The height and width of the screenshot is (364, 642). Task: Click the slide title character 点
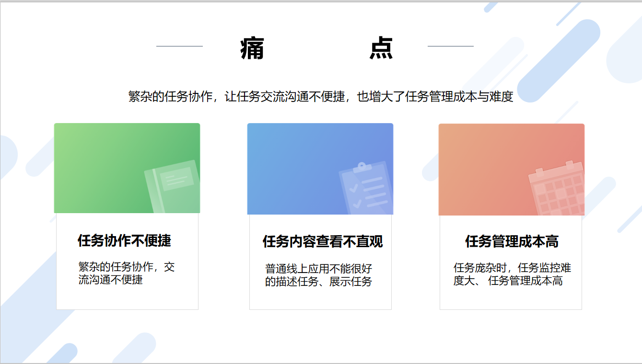pyautogui.click(x=381, y=48)
